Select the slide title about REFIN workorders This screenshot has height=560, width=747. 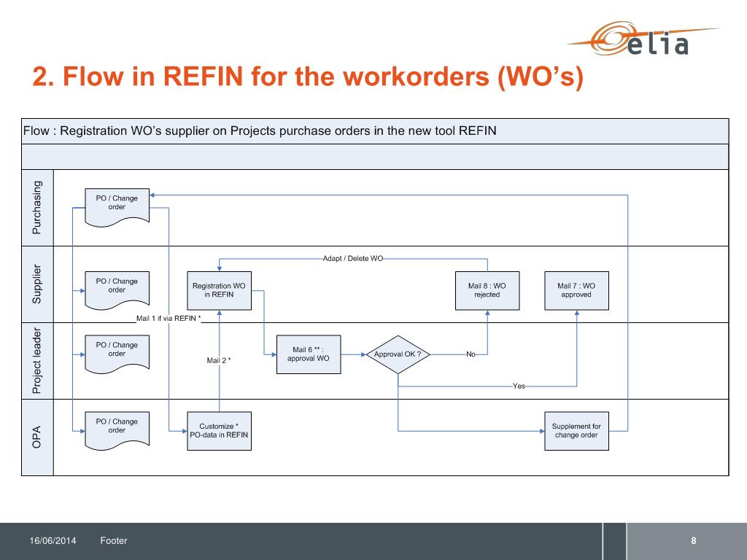[x=308, y=76]
